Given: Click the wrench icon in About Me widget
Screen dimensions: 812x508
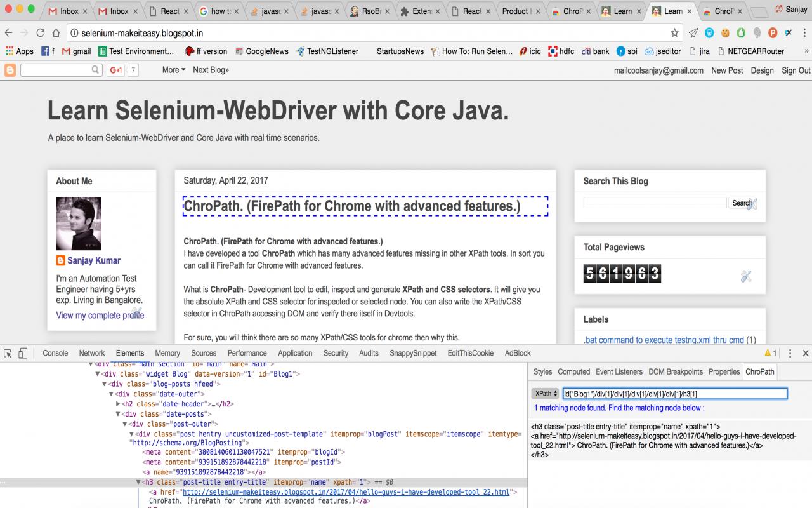Looking at the screenshot, I should (136, 312).
